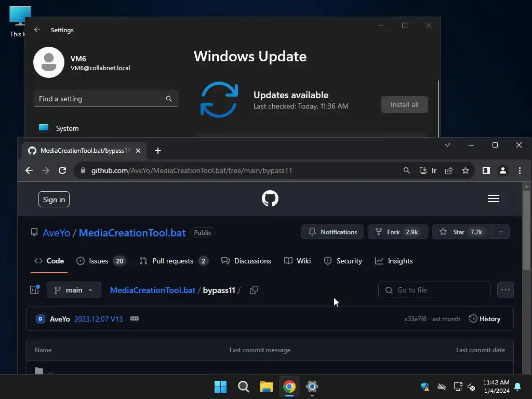Open the Chrome three-dot menu
The height and width of the screenshot is (399, 532).
[x=520, y=170]
